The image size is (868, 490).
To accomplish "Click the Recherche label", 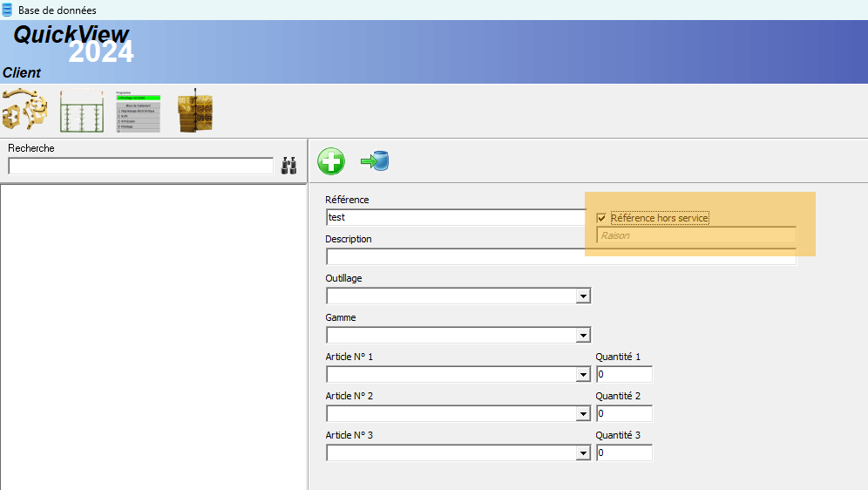I will point(31,148).
